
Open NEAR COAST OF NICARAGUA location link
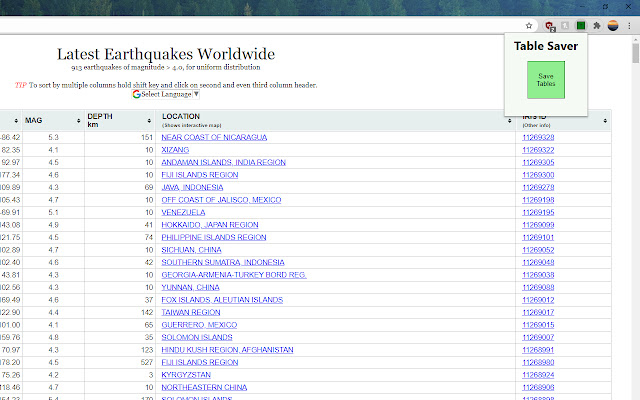click(214, 138)
